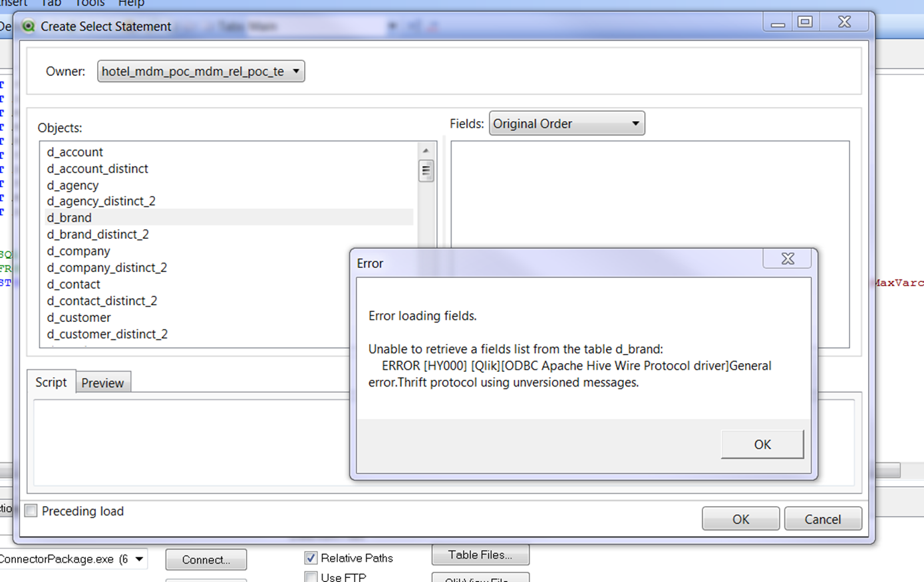The width and height of the screenshot is (924, 582).
Task: Click the Qlik icon in title bar
Action: point(29,27)
